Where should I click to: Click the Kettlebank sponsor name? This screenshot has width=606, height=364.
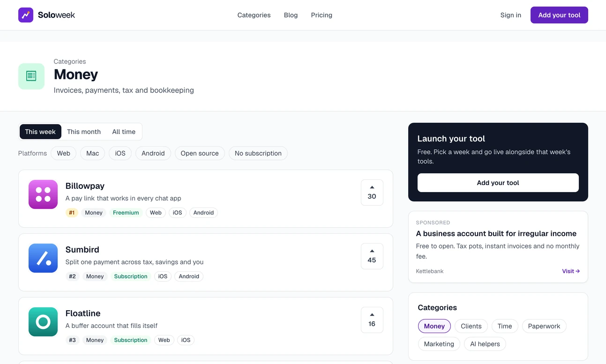pyautogui.click(x=430, y=271)
